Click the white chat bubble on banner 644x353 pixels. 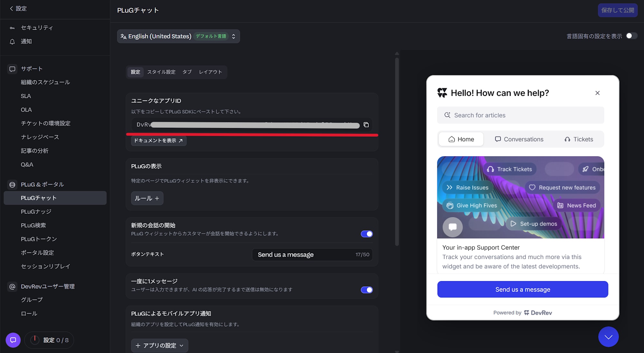click(x=452, y=227)
